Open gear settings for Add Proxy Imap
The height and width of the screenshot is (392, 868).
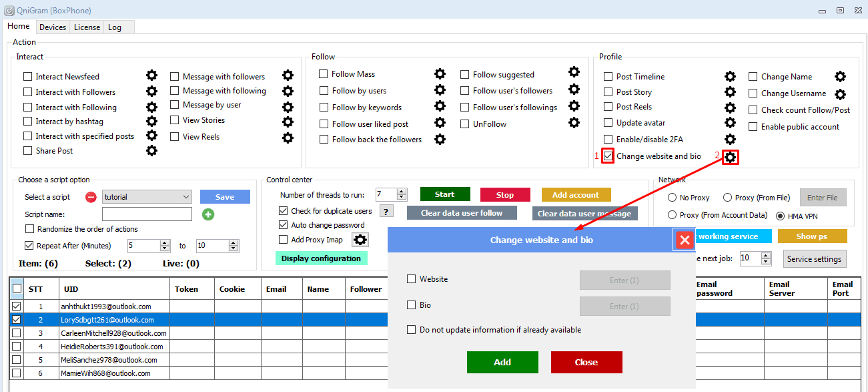[x=360, y=240]
